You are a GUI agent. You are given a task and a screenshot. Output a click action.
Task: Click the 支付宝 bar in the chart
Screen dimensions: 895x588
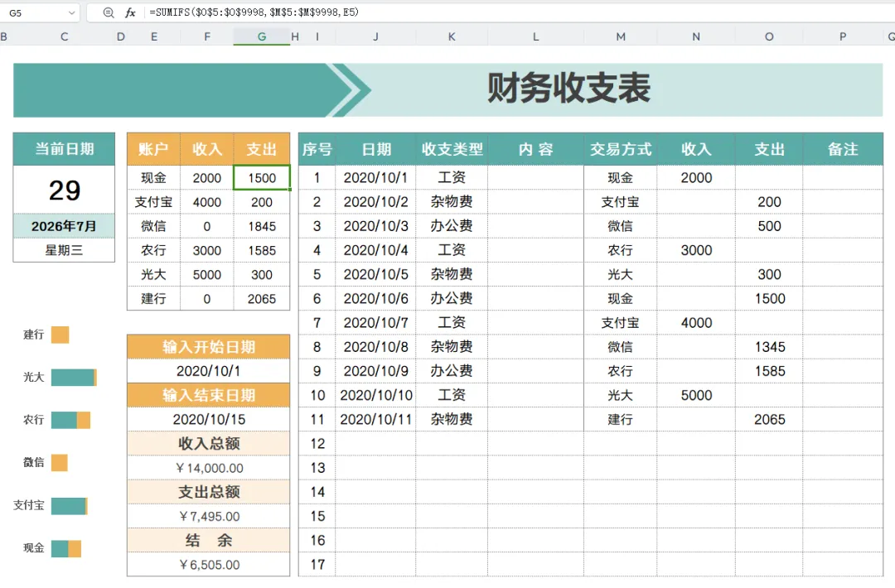[x=69, y=505]
